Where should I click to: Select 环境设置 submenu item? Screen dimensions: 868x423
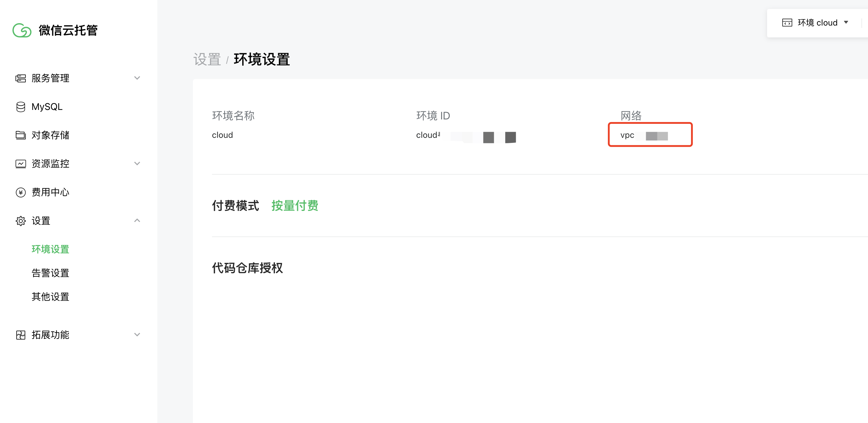(x=50, y=249)
